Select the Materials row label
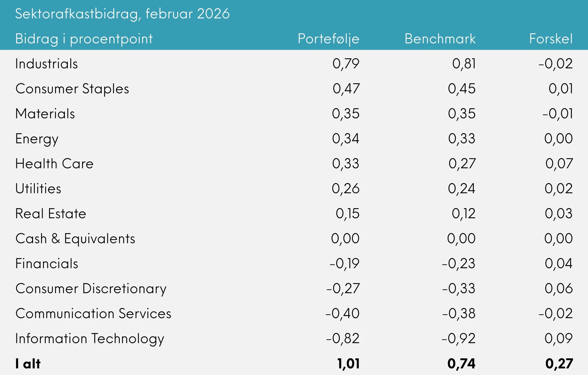Screen dimensions: 588x375 click(45, 114)
